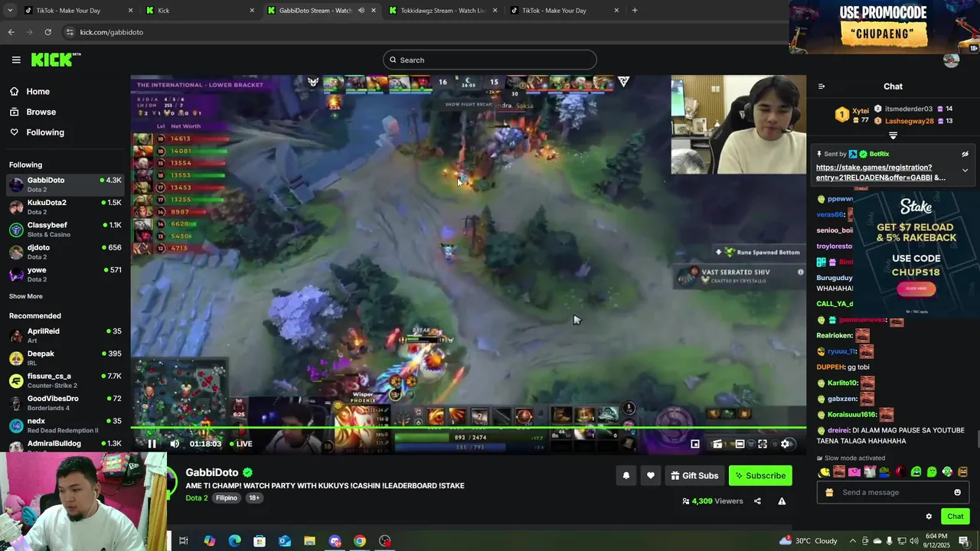
Task: Reload the page
Action: click(47, 32)
